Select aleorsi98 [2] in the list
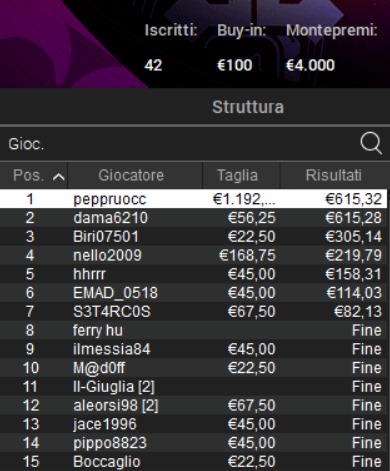This screenshot has height=471, width=390. [x=194, y=405]
